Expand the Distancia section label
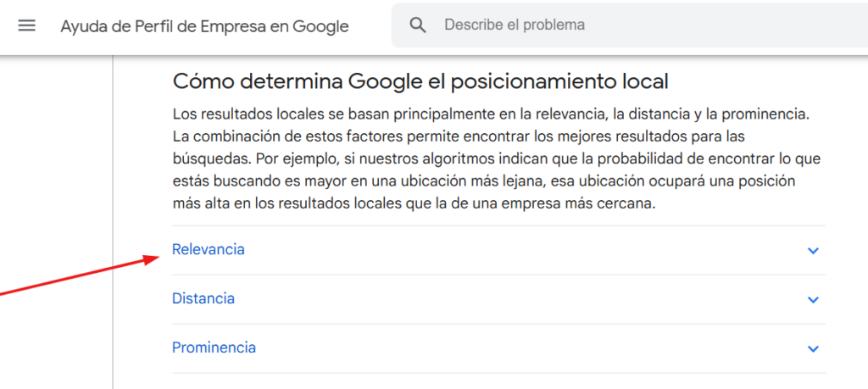Image resolution: width=868 pixels, height=389 pixels. (203, 299)
